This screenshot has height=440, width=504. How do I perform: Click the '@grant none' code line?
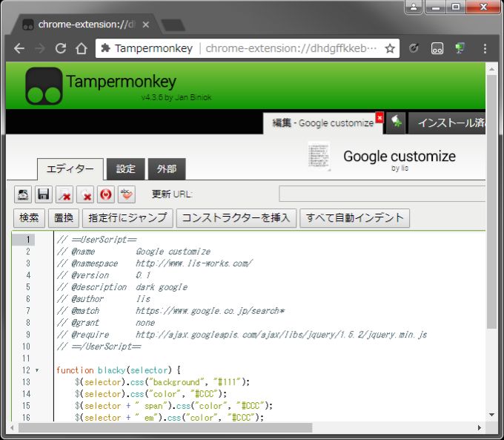[x=106, y=323]
